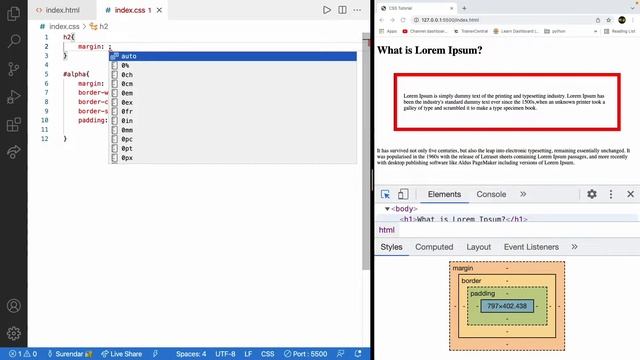Pick the 0ch suggestion
The height and width of the screenshot is (360, 640).
(233, 75)
